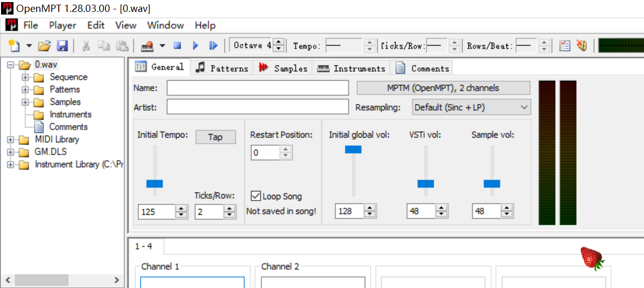Click the VSTi vol slider handle
Image resolution: width=644 pixels, height=288 pixels.
(x=426, y=184)
